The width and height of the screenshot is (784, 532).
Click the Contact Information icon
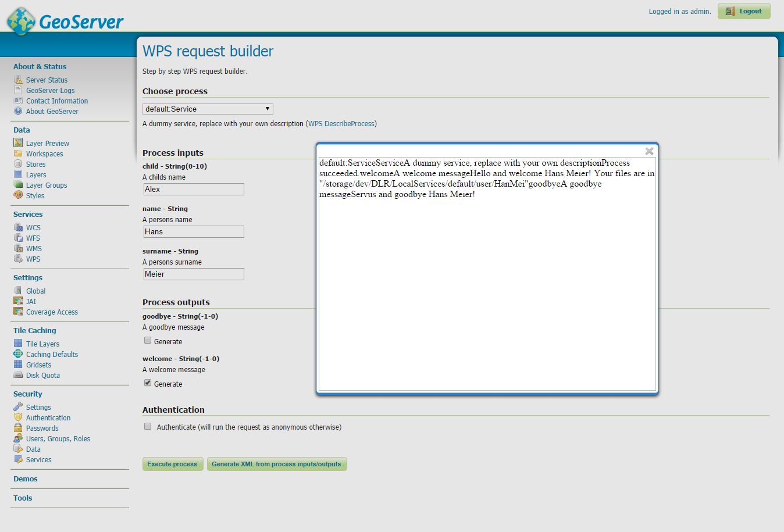(x=18, y=101)
